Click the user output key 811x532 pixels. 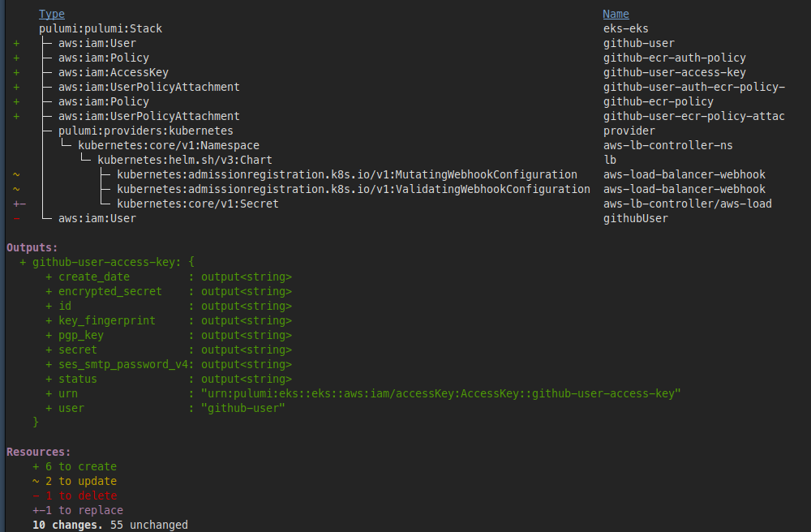click(x=71, y=408)
